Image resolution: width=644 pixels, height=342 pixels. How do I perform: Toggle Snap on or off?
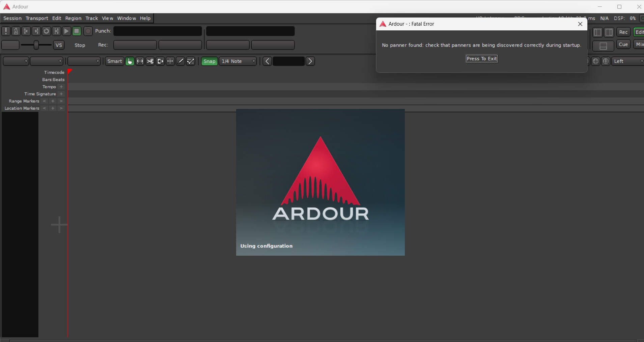click(x=209, y=61)
